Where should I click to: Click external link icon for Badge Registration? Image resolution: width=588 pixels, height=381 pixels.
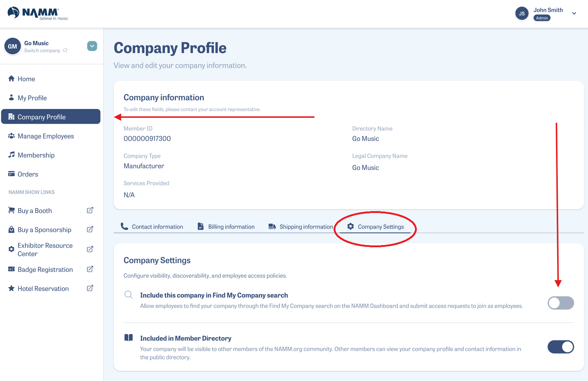[90, 269]
